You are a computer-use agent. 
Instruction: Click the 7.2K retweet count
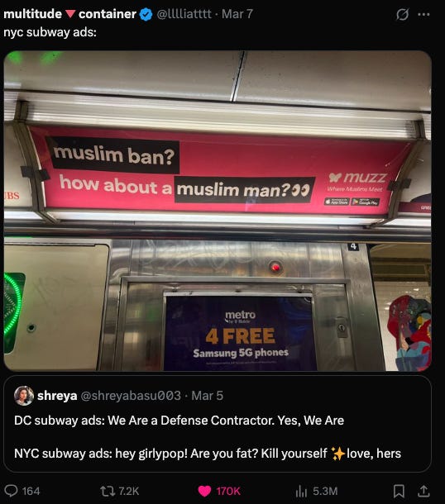(x=129, y=491)
